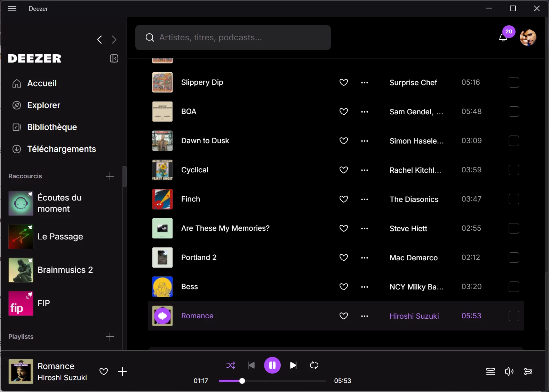This screenshot has height=392, width=549.
Task: Add a new shortcut in Raccourcis
Action: (110, 176)
